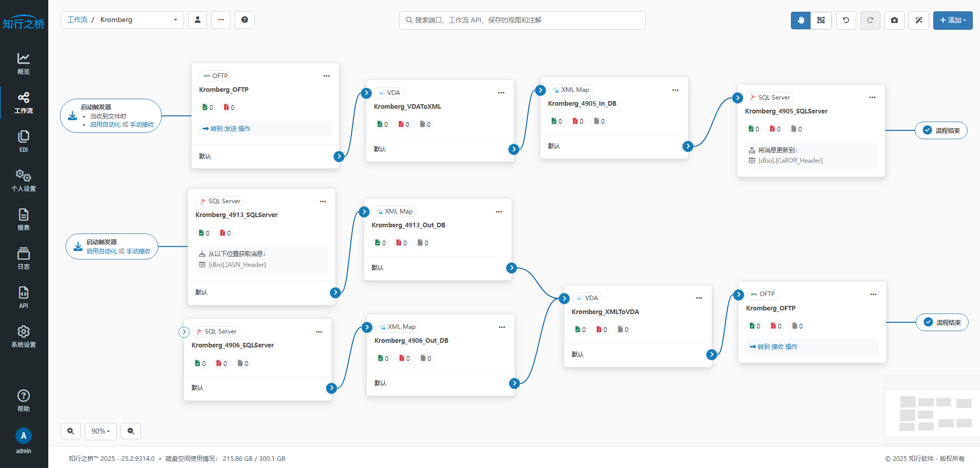Click the question mark help icon in toolbar
Screen dimensions: 980x468
tap(244, 20)
